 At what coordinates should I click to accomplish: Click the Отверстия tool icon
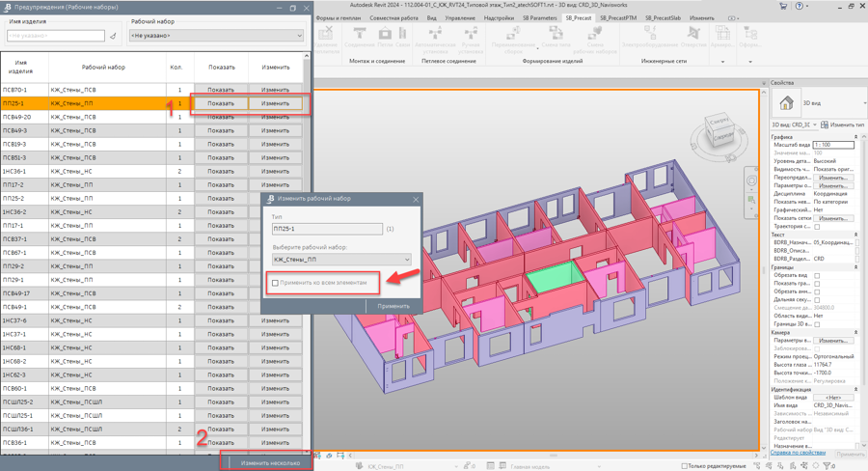693,33
